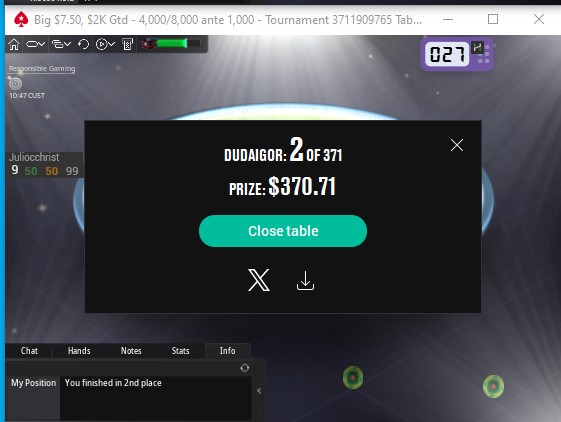The width and height of the screenshot is (561, 422).
Task: Download the tournament result image
Action: click(x=305, y=280)
